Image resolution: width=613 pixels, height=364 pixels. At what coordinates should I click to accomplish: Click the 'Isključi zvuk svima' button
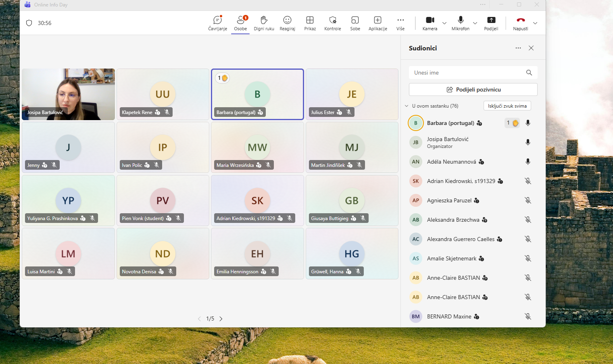tap(507, 106)
